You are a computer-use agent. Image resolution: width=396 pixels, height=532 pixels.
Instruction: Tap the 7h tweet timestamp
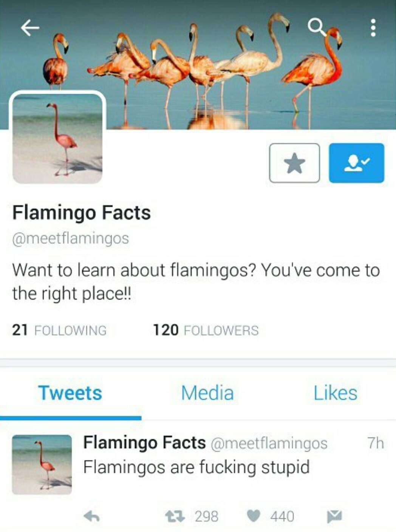click(376, 443)
